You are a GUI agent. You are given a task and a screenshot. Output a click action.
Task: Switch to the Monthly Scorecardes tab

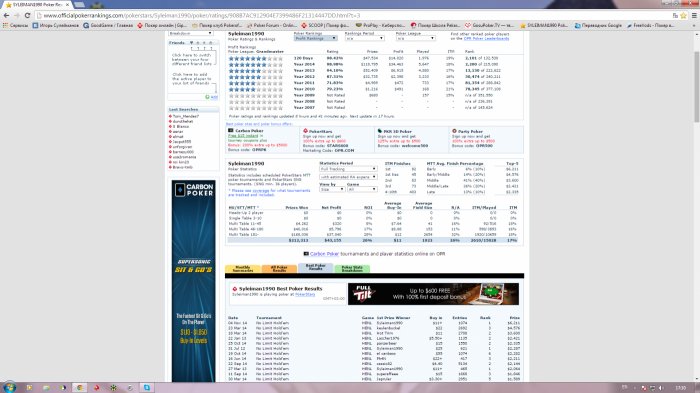tap(242, 269)
